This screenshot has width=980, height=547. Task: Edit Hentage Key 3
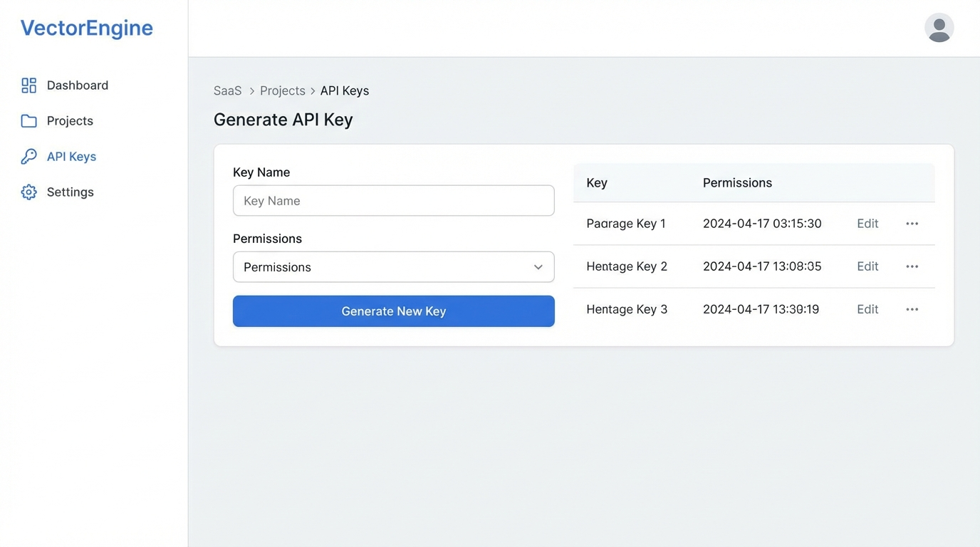point(867,309)
